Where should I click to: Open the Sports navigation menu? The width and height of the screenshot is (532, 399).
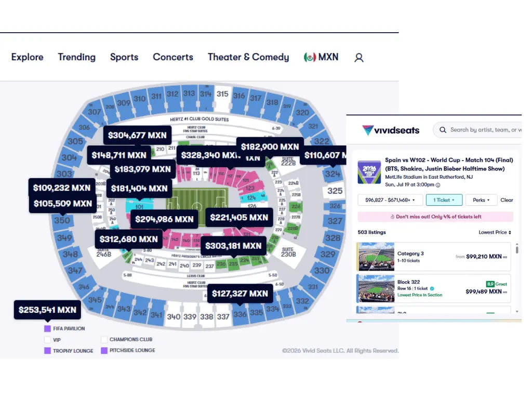click(x=124, y=57)
